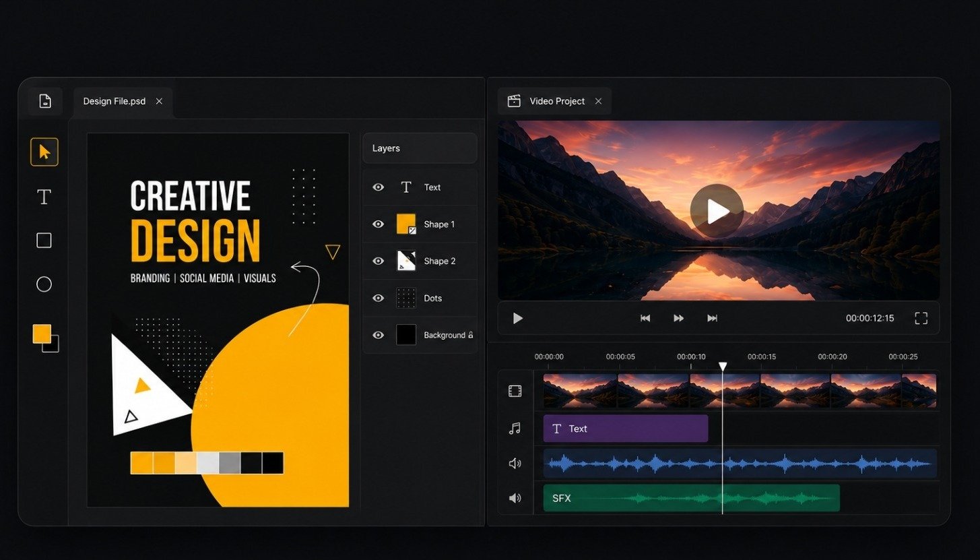This screenshot has height=560, width=980.
Task: Hide the Background layer
Action: click(x=379, y=335)
